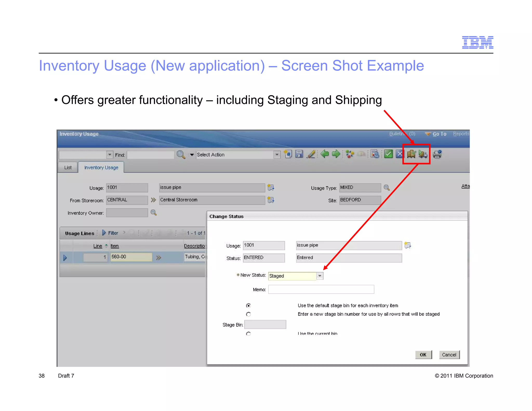Click the green checkmark Complete icon
Image resolution: width=532 pixels, height=411 pixels.
(388, 154)
